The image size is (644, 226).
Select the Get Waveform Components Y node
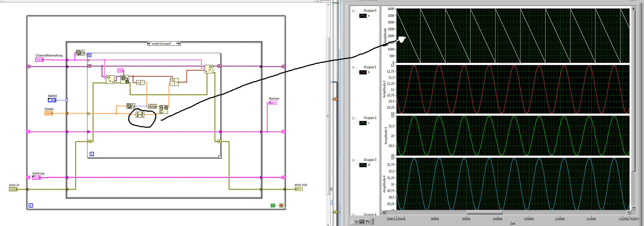point(140,83)
